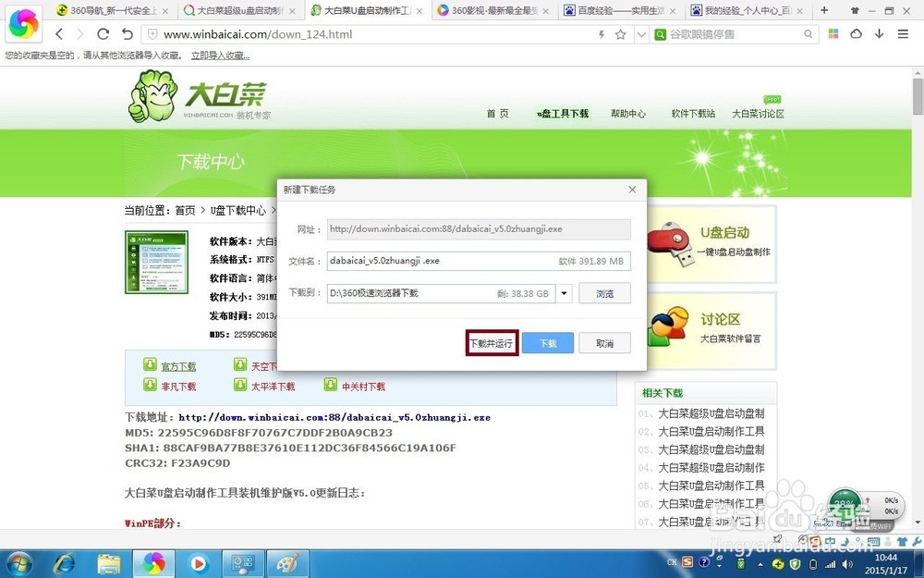This screenshot has width=924, height=578.
Task: Click the blue 下载 button
Action: (x=548, y=343)
